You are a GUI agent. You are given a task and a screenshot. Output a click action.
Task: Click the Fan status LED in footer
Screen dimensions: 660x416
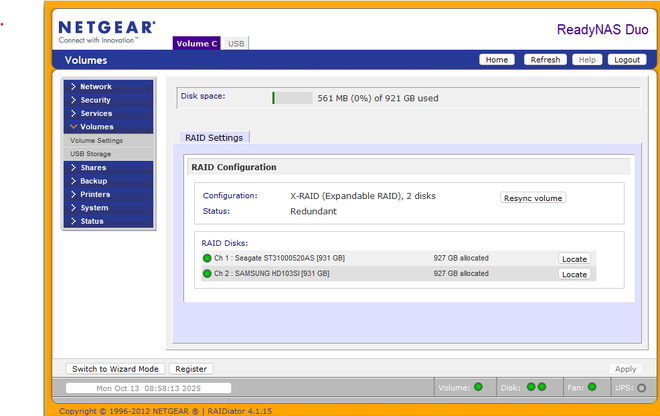(592, 387)
